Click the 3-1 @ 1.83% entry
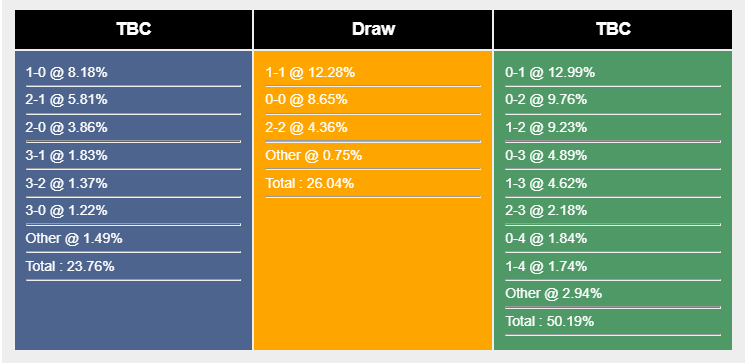746x363 pixels. tap(67, 156)
